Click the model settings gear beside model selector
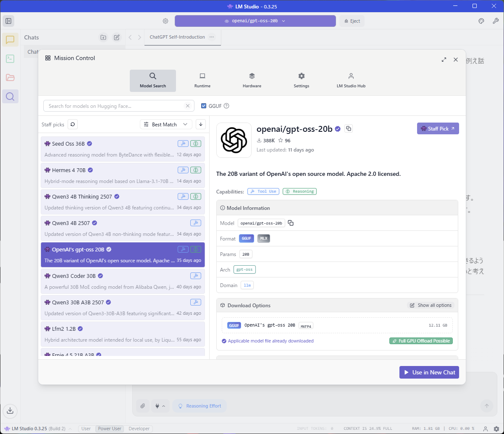 point(165,21)
